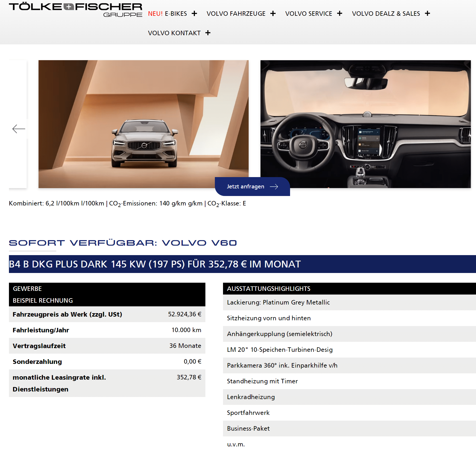
Task: Expand the plus icon beside Volvo Kontakt
Action: tap(208, 33)
